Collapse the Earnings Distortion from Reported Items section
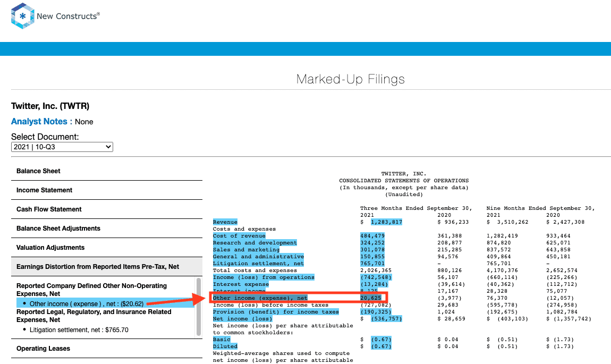This screenshot has width=611, height=364. 107,267
